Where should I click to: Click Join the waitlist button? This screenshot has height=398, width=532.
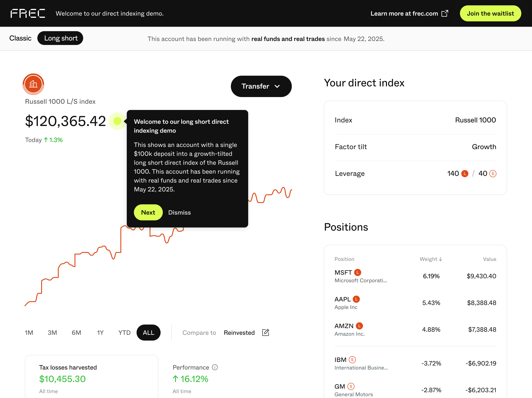(490, 14)
